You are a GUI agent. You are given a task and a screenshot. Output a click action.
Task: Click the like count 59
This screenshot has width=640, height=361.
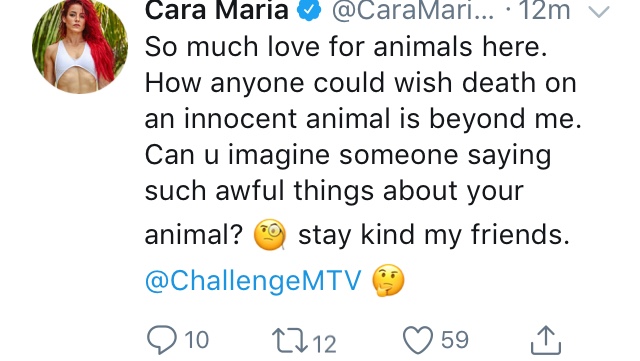[454, 340]
